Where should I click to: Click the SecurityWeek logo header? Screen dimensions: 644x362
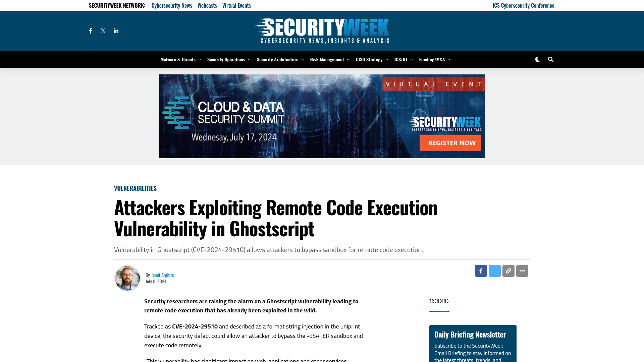322,31
